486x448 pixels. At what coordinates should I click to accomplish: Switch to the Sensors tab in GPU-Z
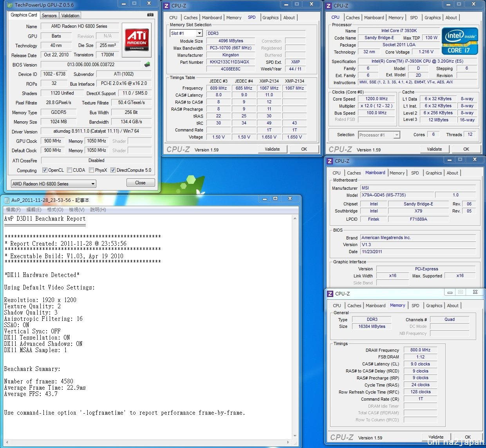(x=49, y=16)
